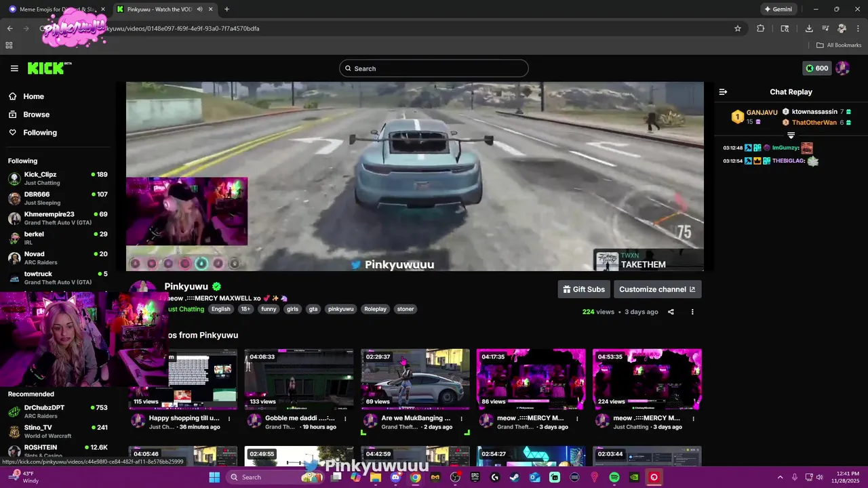Open Spotify from taskbar
This screenshot has width=868, height=488.
pyautogui.click(x=614, y=477)
